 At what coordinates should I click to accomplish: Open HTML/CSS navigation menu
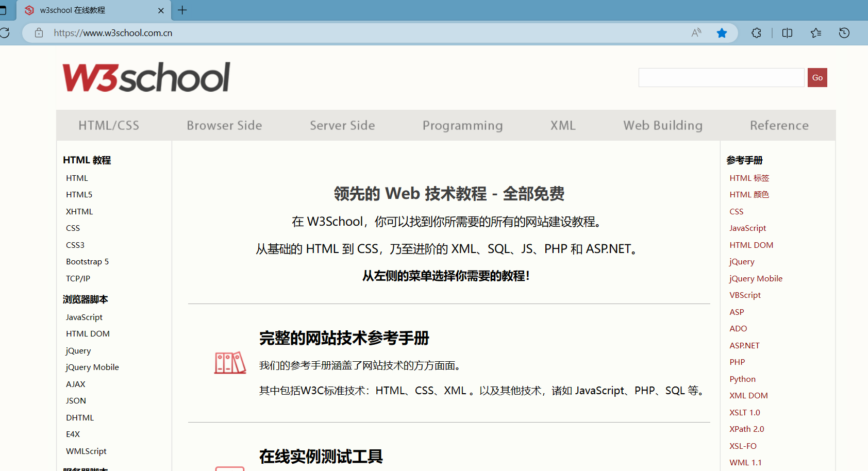[109, 125]
